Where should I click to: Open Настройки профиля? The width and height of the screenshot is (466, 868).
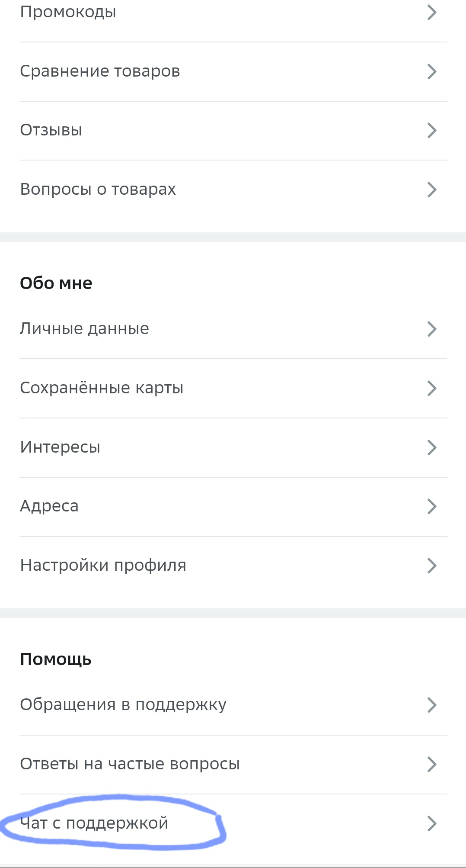tap(233, 566)
